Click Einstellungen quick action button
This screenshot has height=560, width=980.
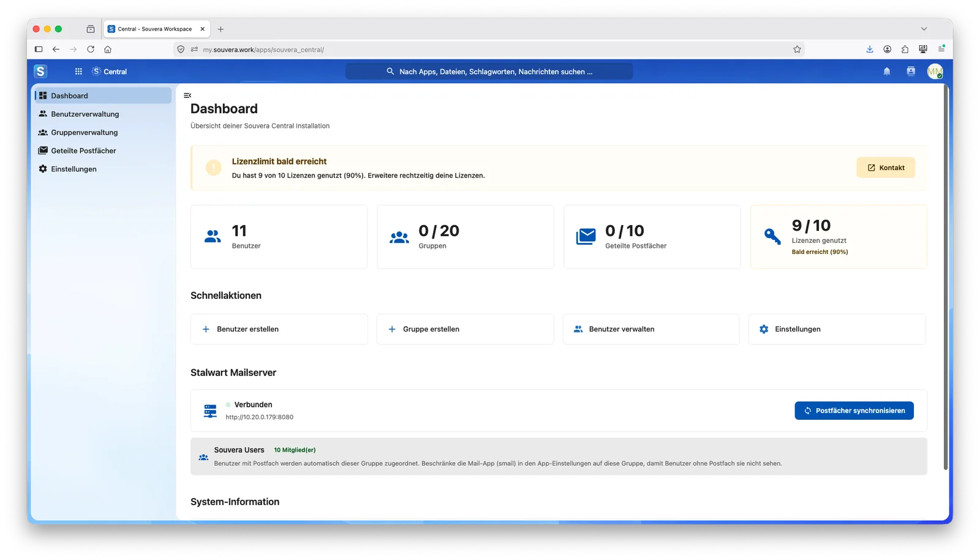point(837,329)
